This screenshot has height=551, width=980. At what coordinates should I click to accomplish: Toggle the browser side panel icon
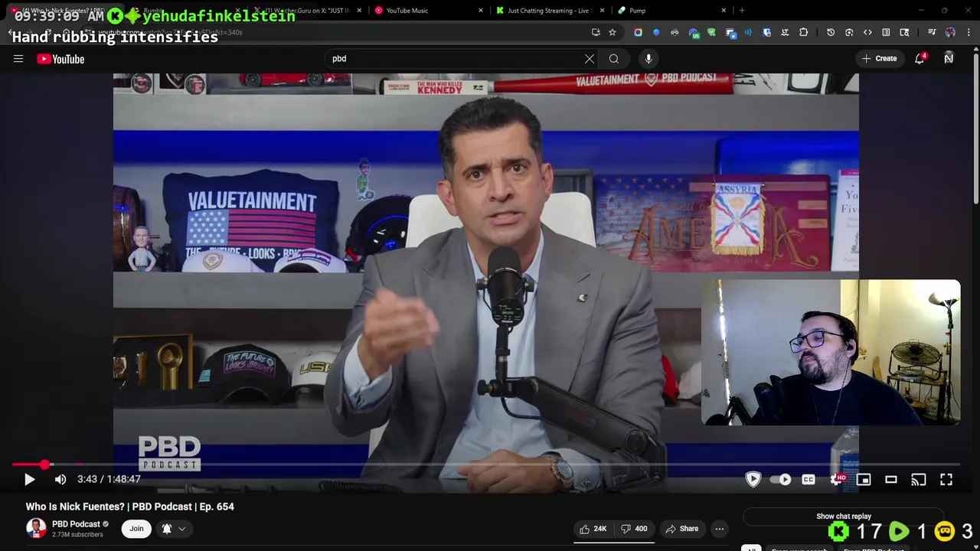(886, 32)
